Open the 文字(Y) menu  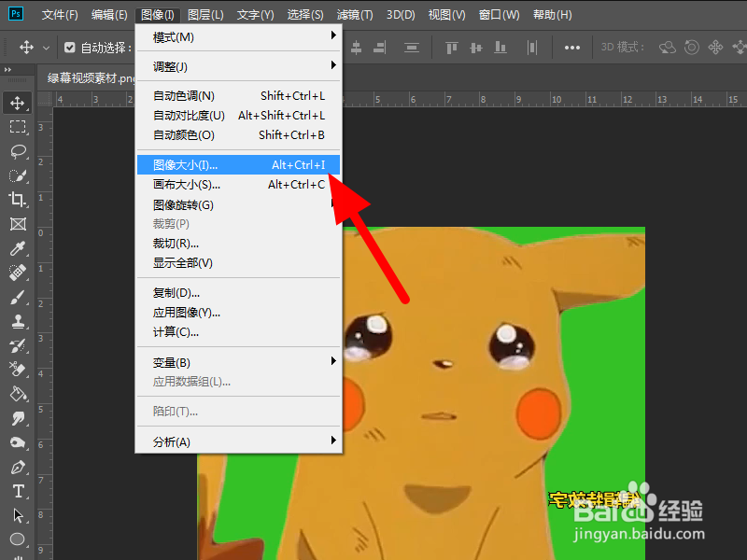(x=255, y=15)
